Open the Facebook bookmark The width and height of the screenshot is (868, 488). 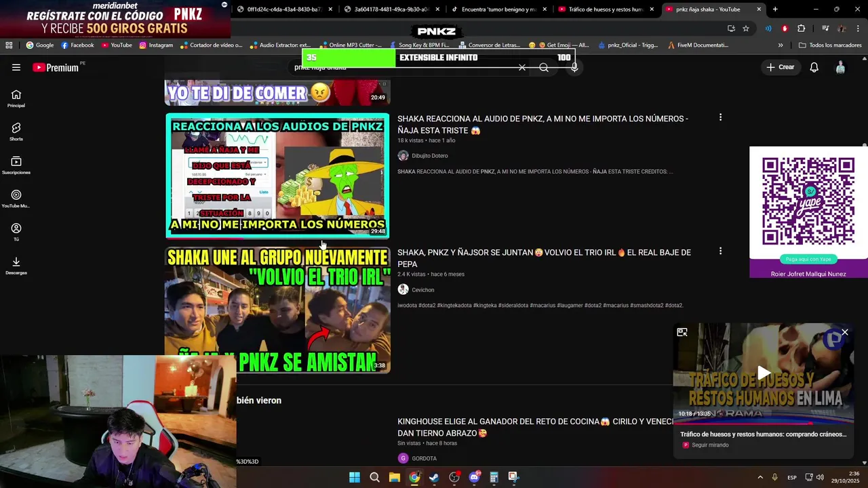tap(77, 45)
